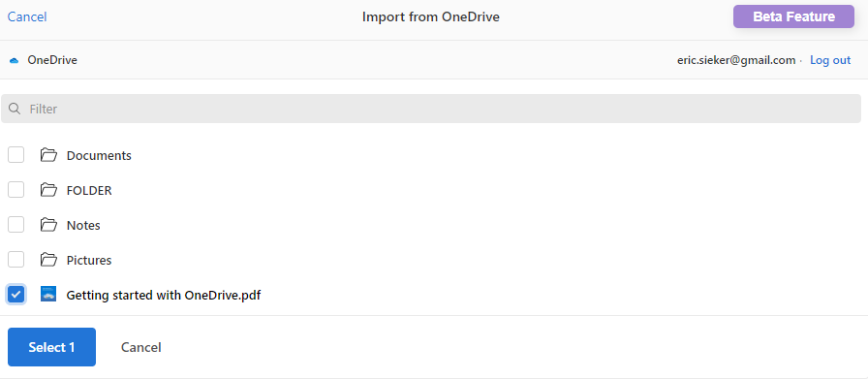Click the PDF file thumbnail icon
This screenshot has width=868, height=380.
(x=48, y=294)
